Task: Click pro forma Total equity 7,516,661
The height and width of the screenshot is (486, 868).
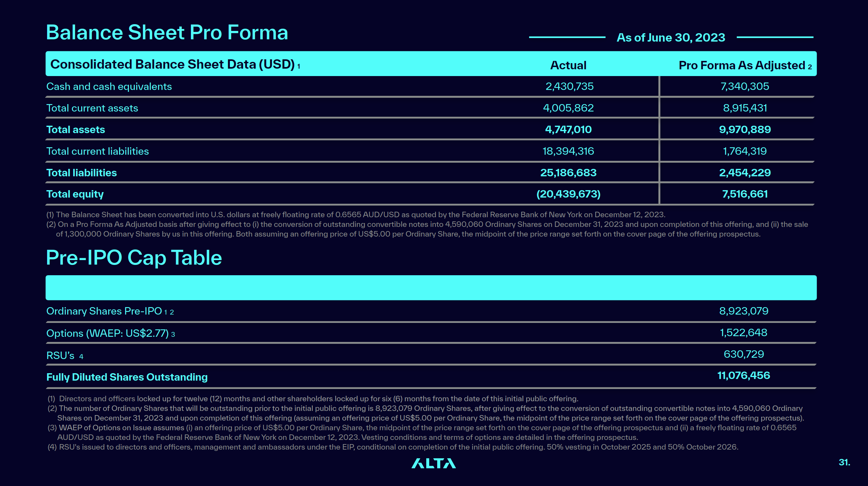Action: coord(745,194)
